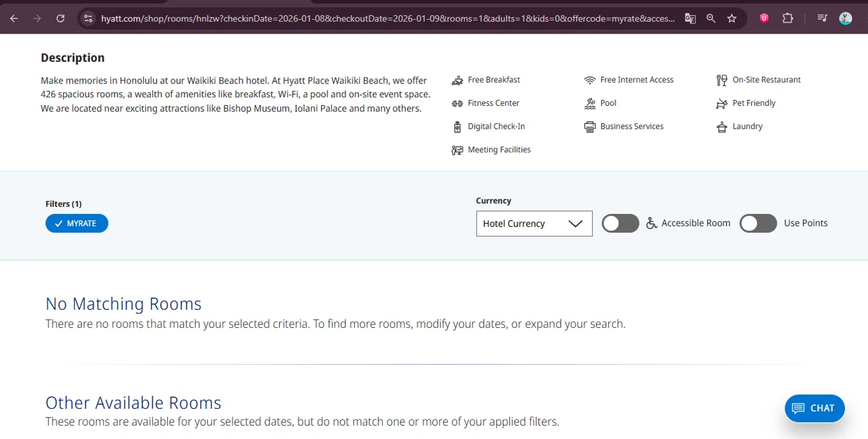Click the Currency label
The width and height of the screenshot is (868, 439).
(x=494, y=201)
